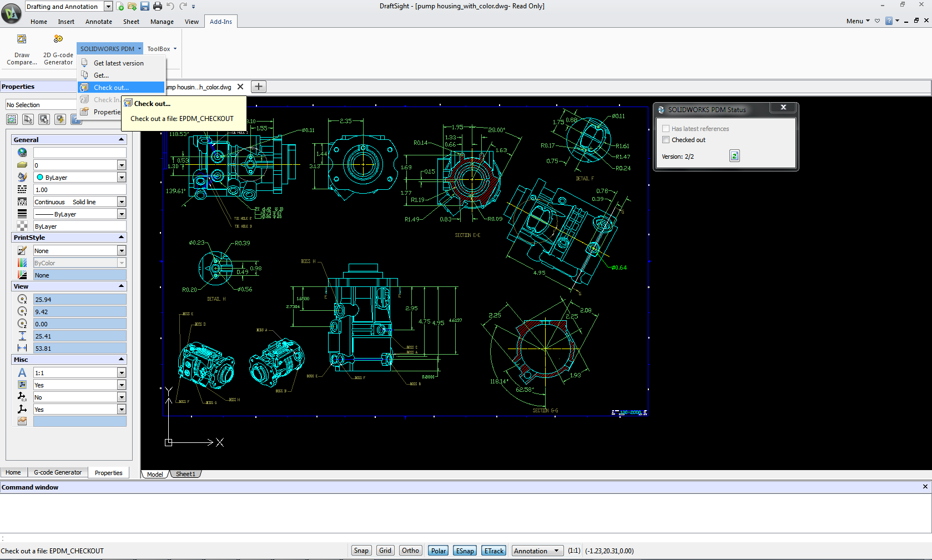The image size is (932, 560).
Task: Click the command window input area
Action: click(466, 538)
